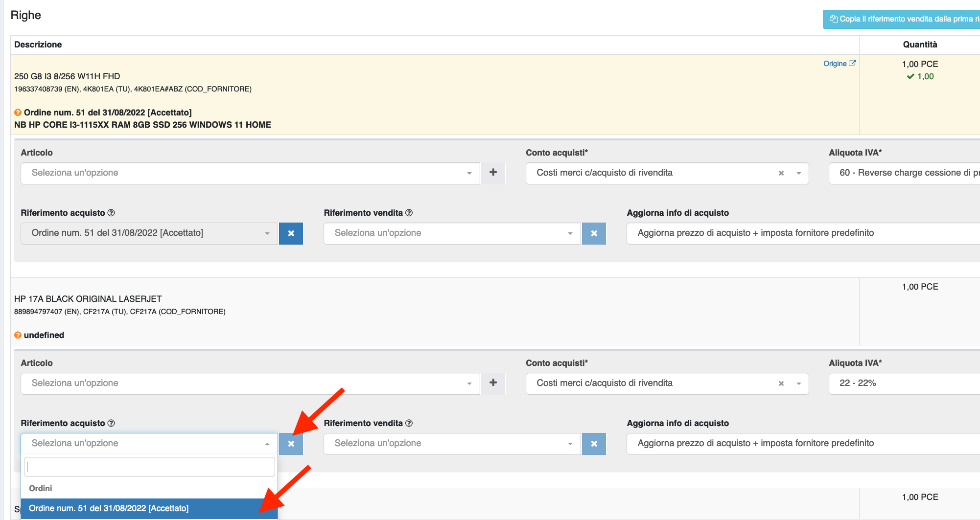Viewport: 980px width, 520px height.
Task: Click Descrizione column header
Action: (38, 45)
